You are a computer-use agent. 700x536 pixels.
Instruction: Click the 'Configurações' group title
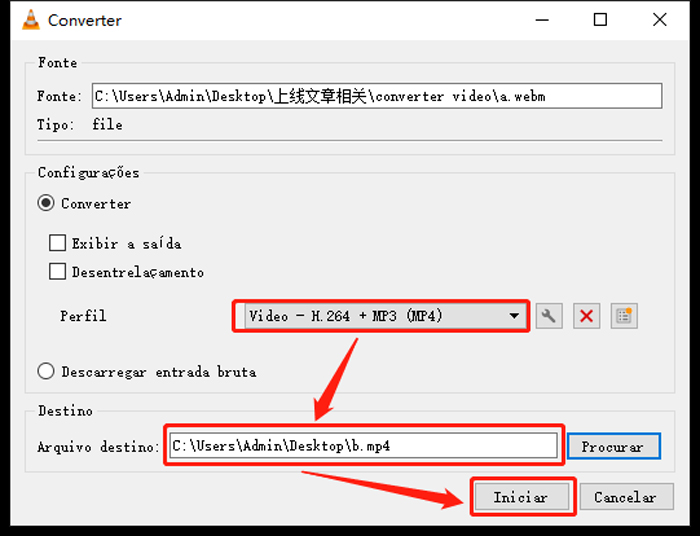[88, 173]
